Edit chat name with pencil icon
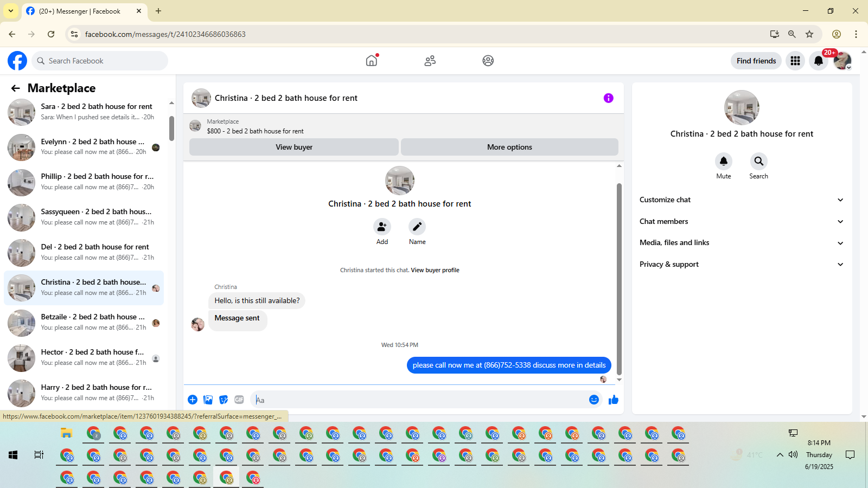Image resolution: width=868 pixels, height=488 pixels. pyautogui.click(x=417, y=227)
